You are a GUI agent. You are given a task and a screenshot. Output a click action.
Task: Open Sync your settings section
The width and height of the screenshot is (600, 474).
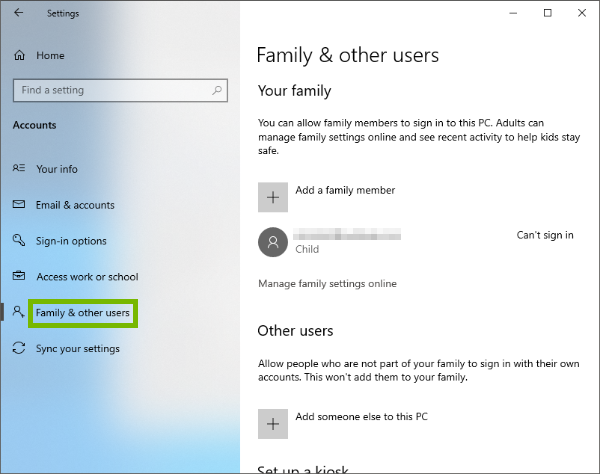[78, 349]
